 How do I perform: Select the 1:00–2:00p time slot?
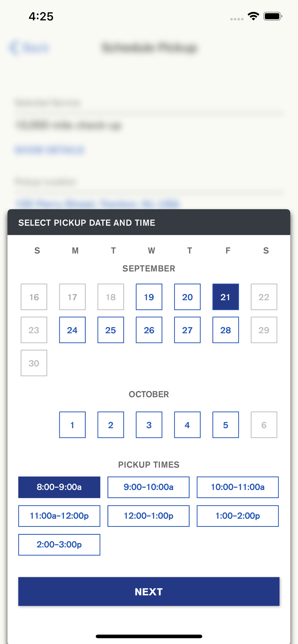238,516
